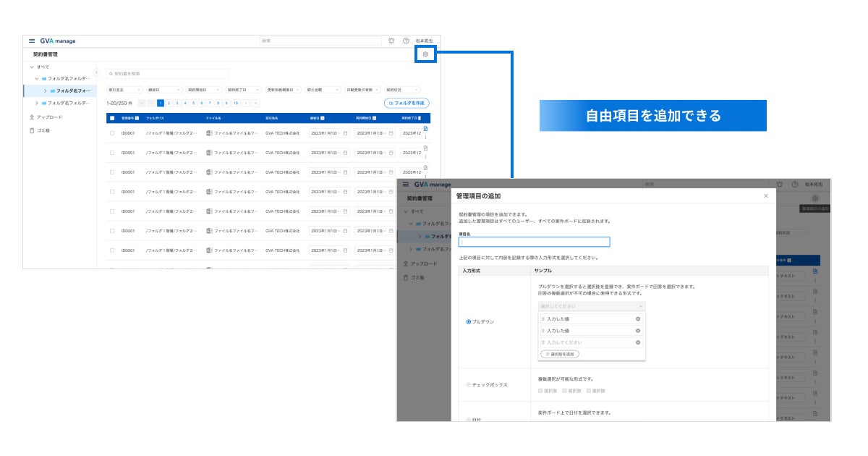Select current page 1 in pagination
The height and width of the screenshot is (456, 868).
pos(161,104)
